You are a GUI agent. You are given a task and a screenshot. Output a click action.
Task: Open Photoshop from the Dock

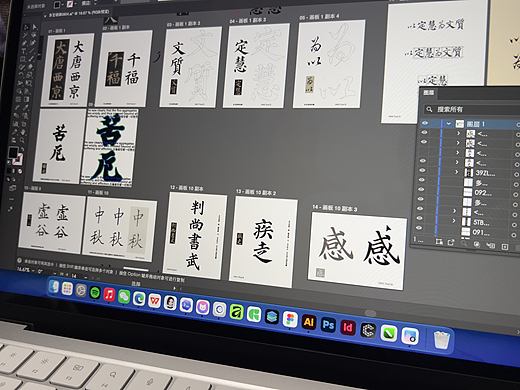pos(328,325)
